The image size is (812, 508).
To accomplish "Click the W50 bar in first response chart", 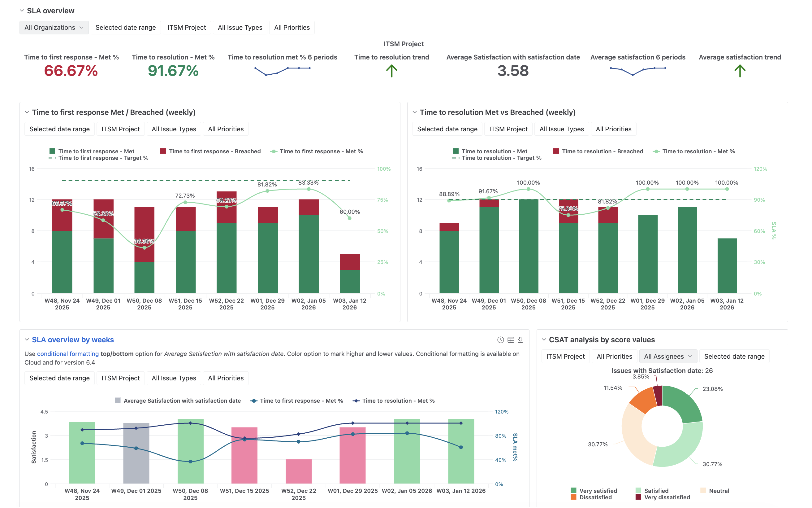I will click(144, 250).
